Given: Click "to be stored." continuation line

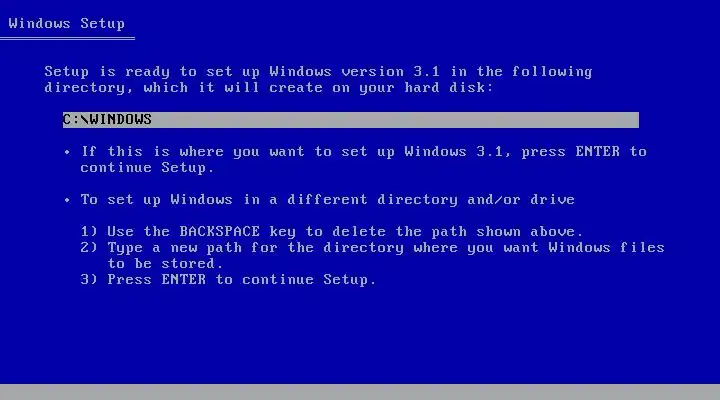Looking at the screenshot, I should [x=165, y=264].
